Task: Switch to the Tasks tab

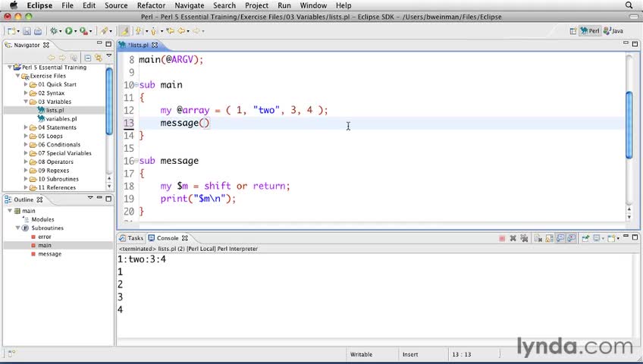Action: [131, 238]
